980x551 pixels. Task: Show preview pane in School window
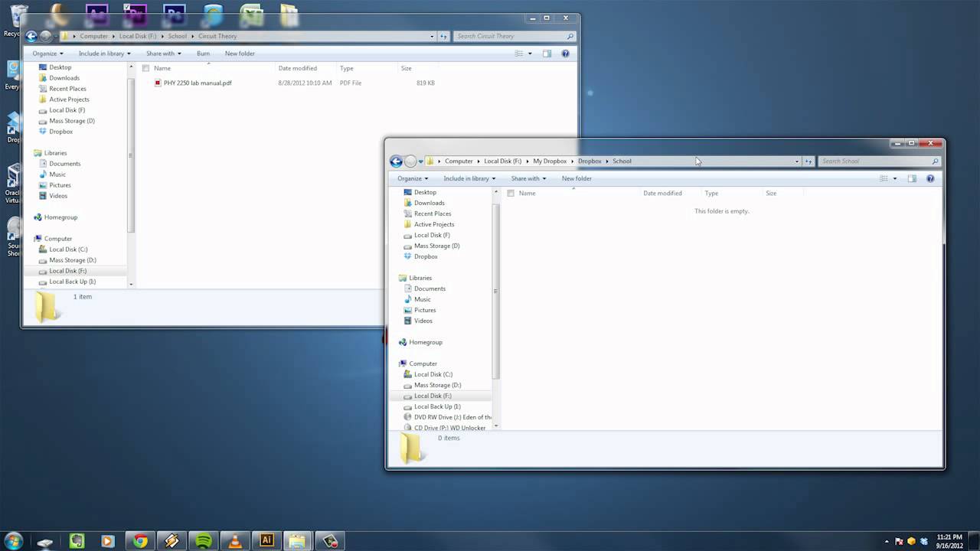pos(912,178)
